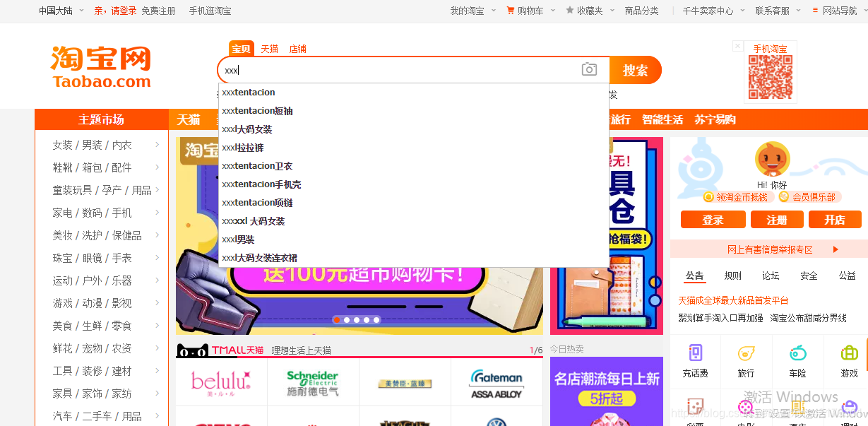868x426 pixels.
Task: Choose suggestion xxxtentacion短袖
Action: point(414,111)
